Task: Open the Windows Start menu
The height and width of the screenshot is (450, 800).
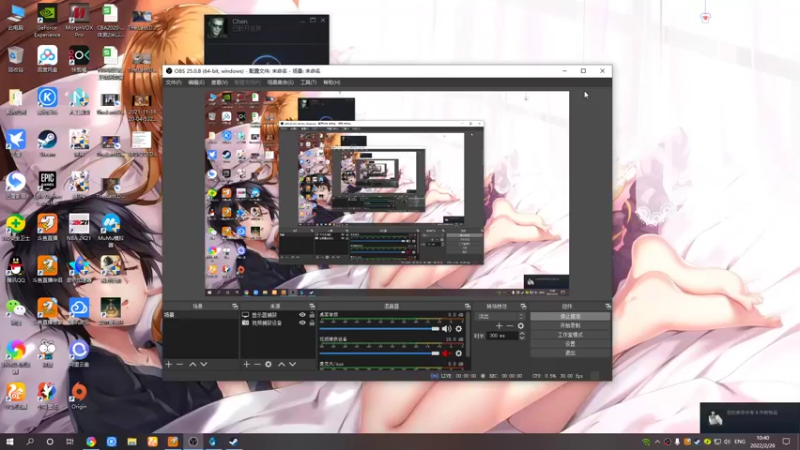Action: [10, 441]
